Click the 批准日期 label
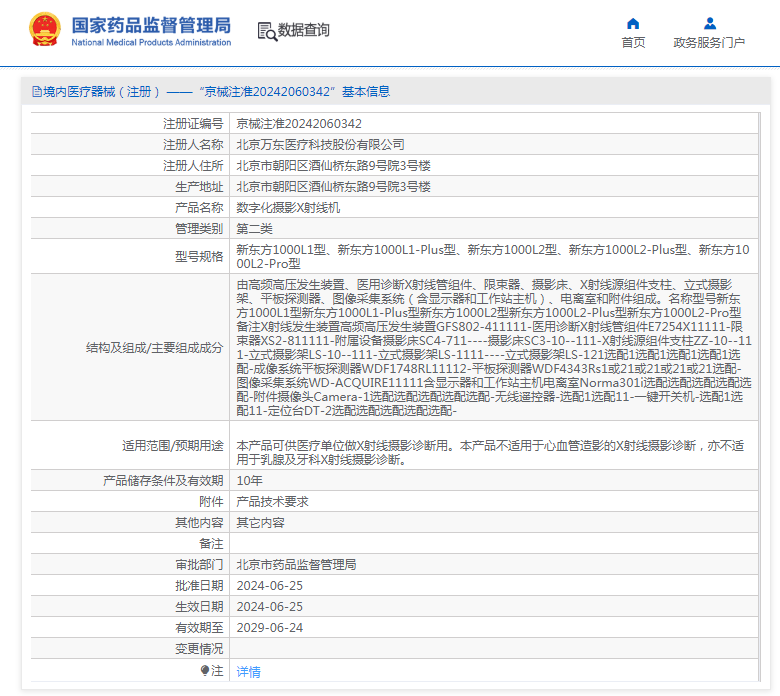Image resolution: width=780 pixels, height=696 pixels. click(199, 586)
